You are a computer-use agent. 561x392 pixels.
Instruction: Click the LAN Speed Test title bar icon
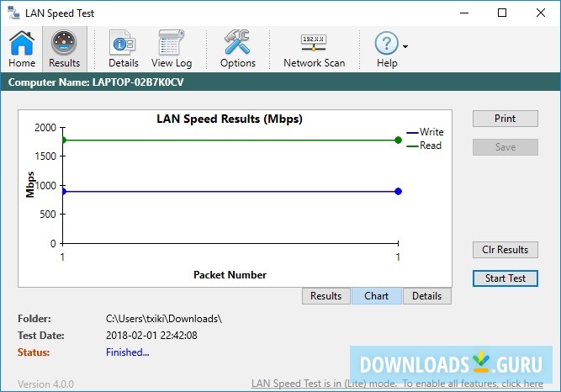pyautogui.click(x=13, y=13)
